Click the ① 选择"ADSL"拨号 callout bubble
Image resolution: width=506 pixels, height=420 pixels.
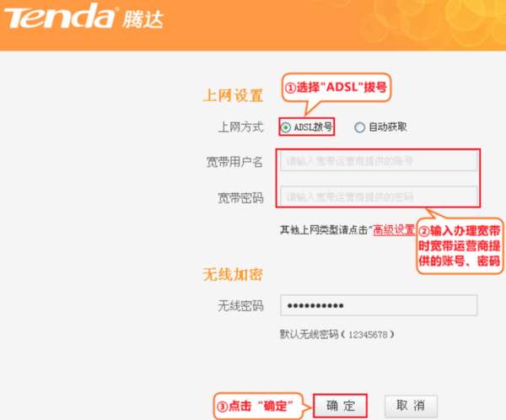[x=336, y=88]
